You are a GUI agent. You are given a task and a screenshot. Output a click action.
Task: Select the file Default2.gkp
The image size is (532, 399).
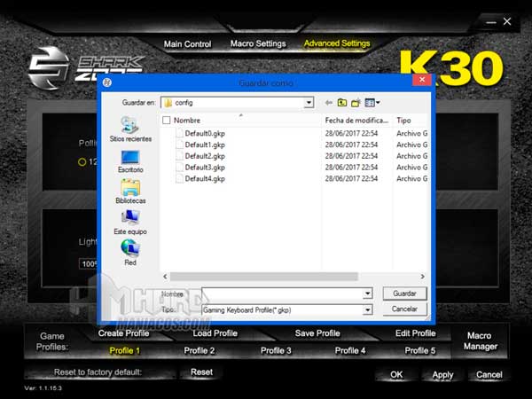coord(205,156)
